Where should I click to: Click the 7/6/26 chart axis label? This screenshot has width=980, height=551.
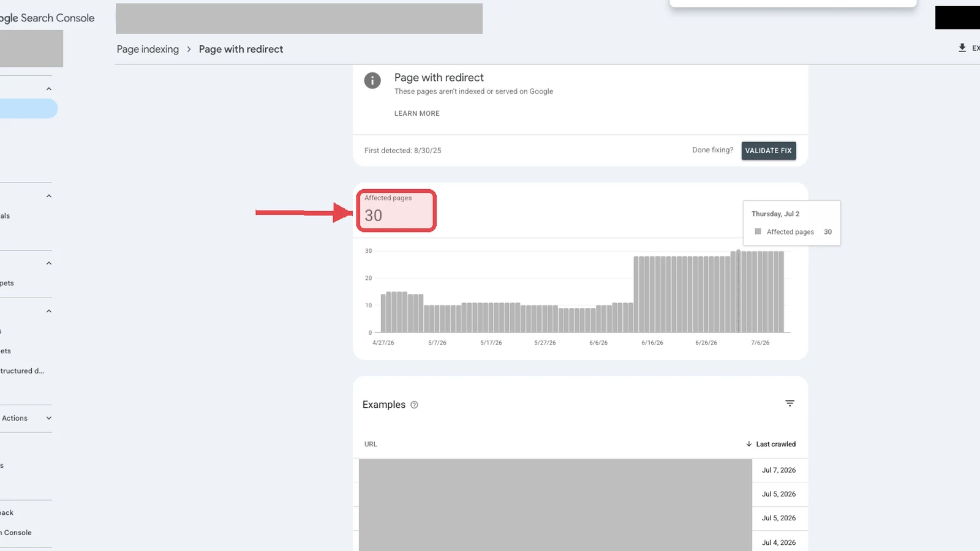coord(760,343)
